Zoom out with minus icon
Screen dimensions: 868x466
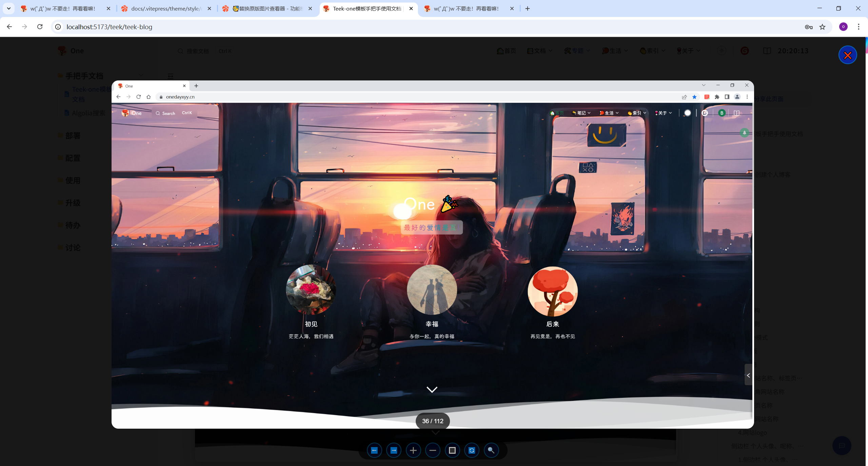coord(433,450)
